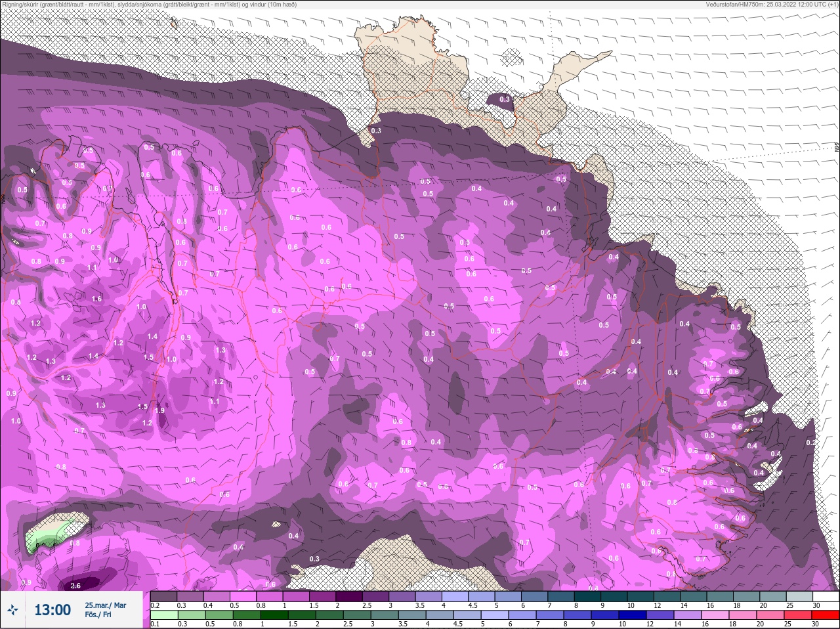Click the 'Fös./ Fri' weekday label
Viewport: 840px width, 629px height.
coord(98,615)
